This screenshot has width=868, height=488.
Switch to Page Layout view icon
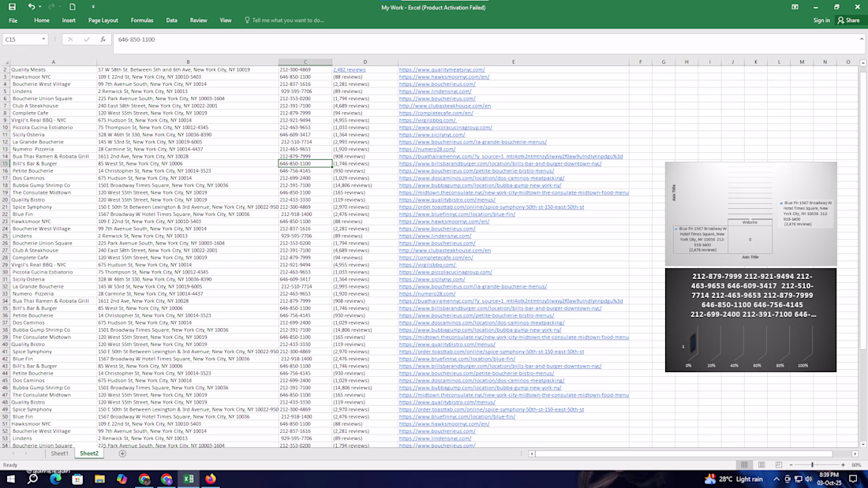point(761,465)
